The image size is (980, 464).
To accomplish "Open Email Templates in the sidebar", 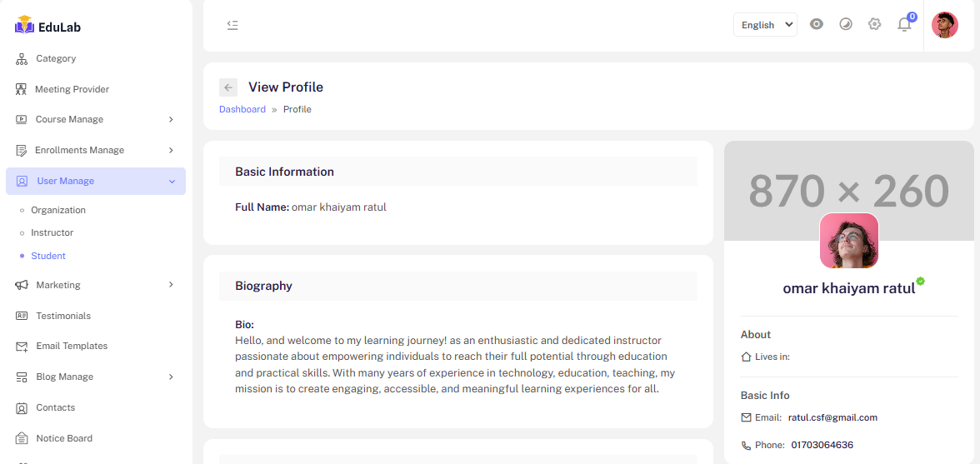I will click(72, 346).
